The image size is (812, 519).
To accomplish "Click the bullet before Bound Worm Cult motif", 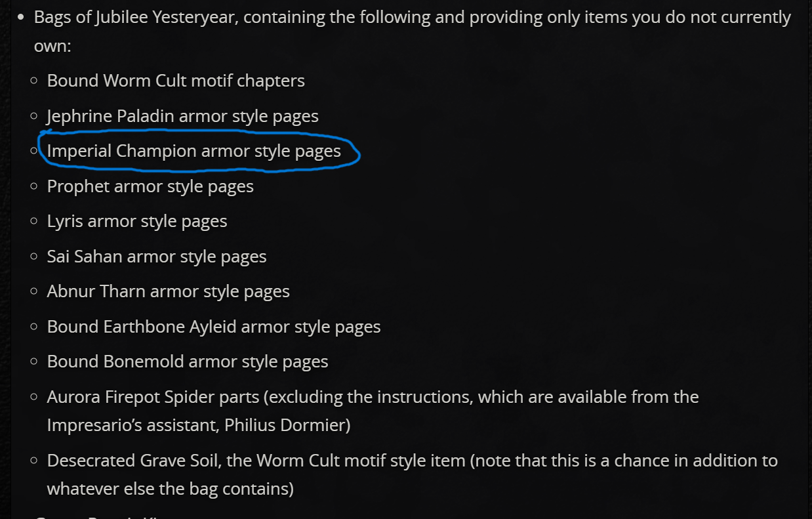I will (x=34, y=81).
